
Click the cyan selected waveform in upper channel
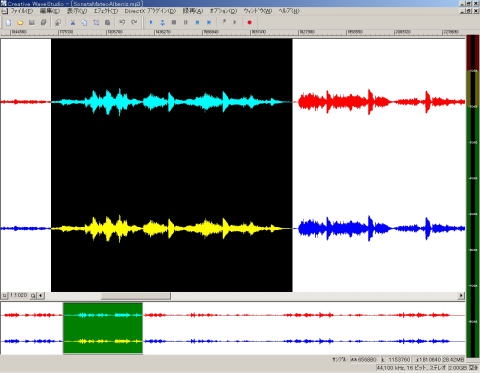point(172,102)
